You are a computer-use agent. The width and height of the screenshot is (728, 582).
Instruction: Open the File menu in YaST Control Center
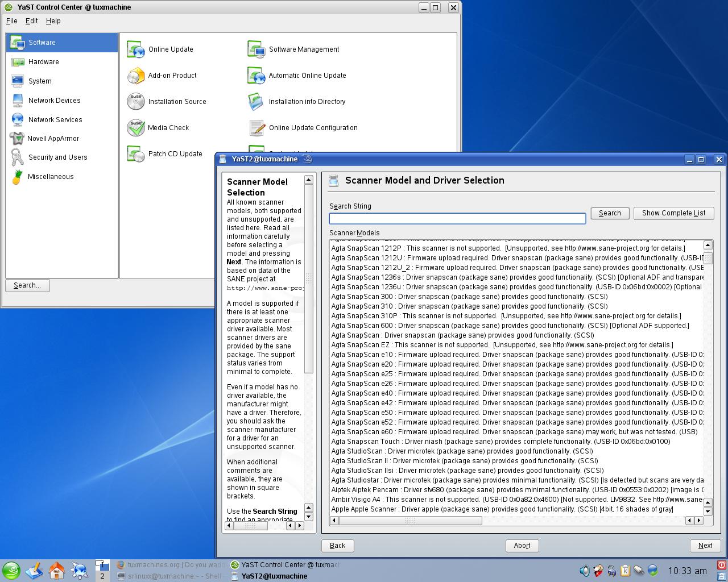tap(12, 21)
